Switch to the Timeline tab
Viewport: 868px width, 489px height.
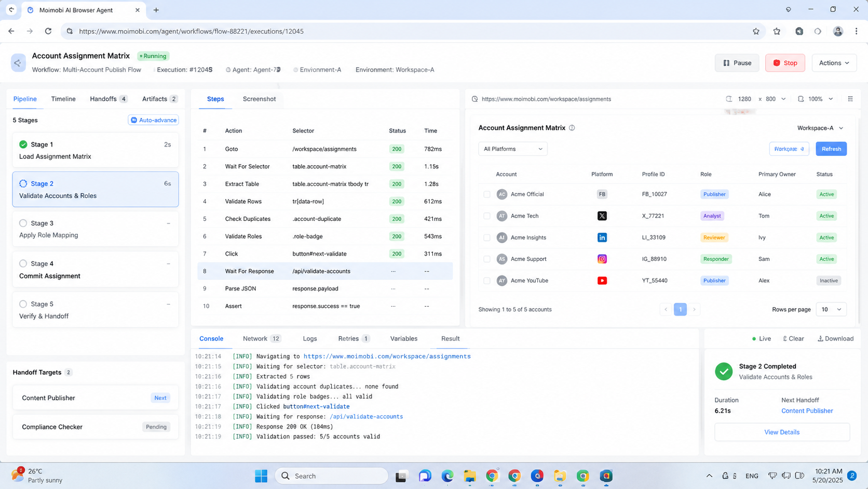tap(63, 99)
